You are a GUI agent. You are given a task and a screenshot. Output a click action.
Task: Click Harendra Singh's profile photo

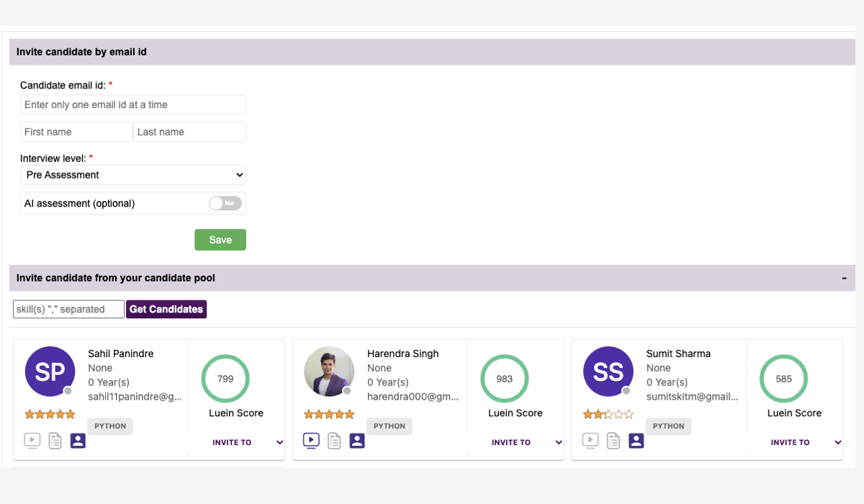click(x=329, y=372)
